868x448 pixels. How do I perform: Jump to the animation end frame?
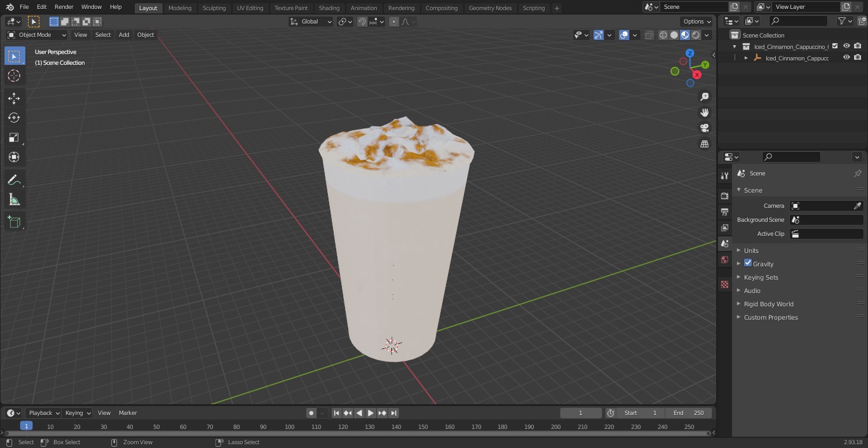(x=394, y=413)
